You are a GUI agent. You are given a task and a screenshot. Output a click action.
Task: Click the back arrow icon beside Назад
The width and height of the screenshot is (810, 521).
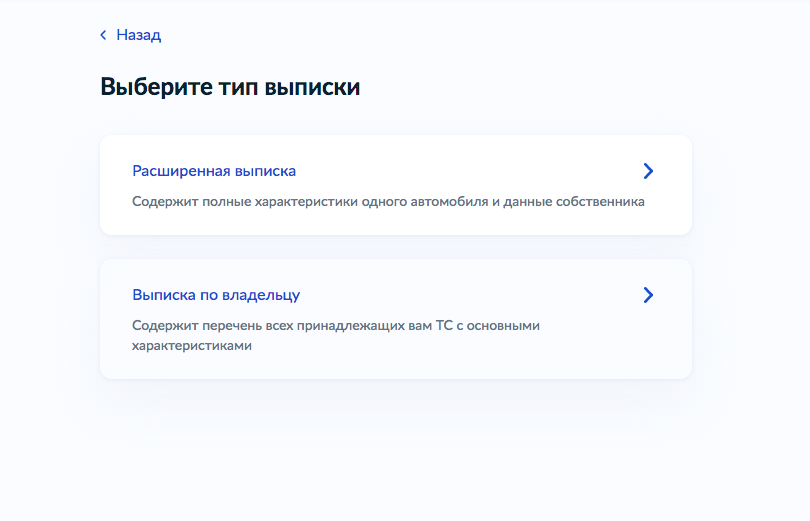pos(103,35)
